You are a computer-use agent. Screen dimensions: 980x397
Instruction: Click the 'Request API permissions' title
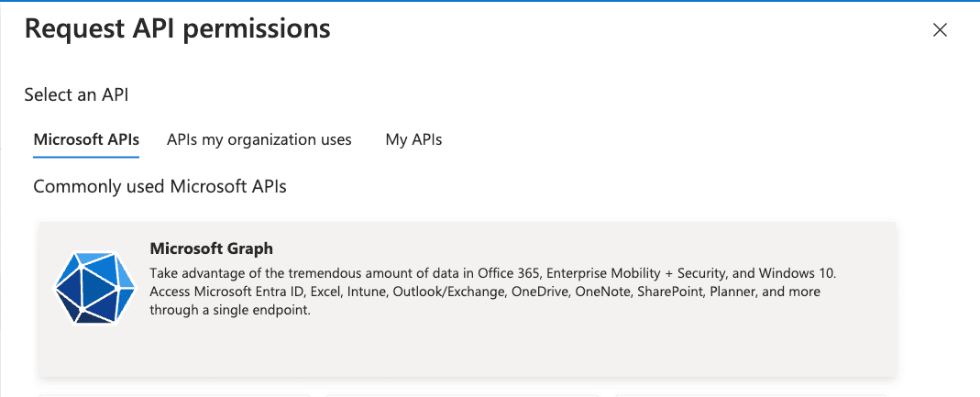178,29
